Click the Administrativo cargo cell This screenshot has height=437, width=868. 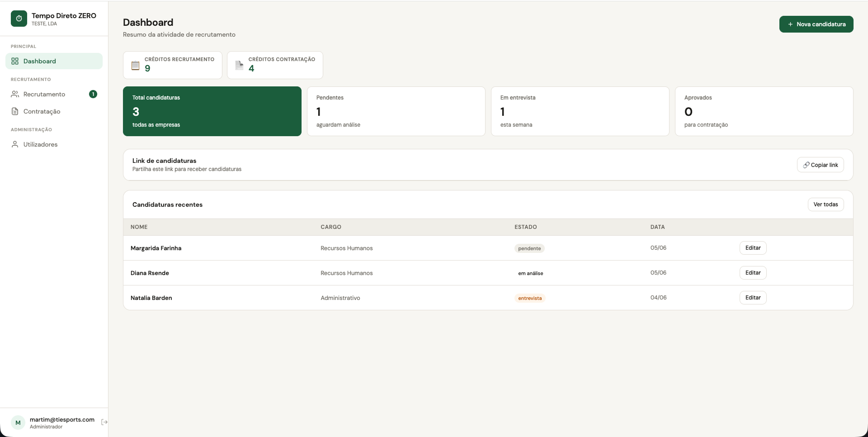[x=340, y=298]
